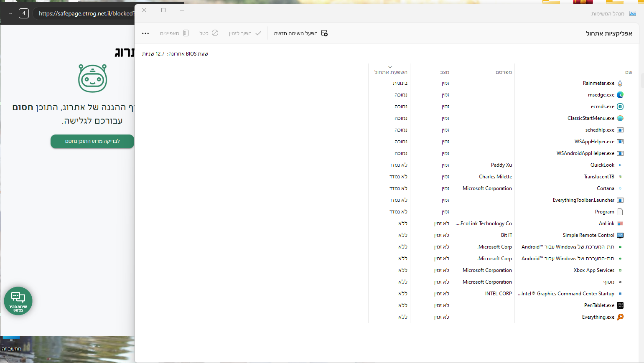This screenshot has height=363, width=644.
Task: Select the msedge.exe Edge icon
Action: (620, 95)
